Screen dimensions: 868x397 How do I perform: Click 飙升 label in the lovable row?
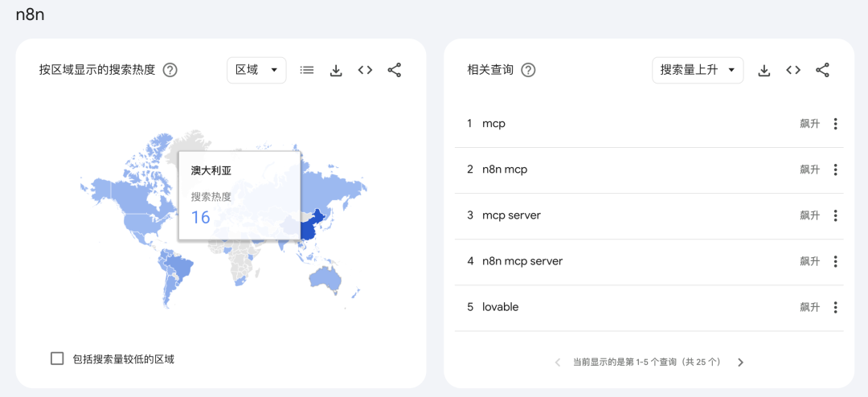(x=809, y=307)
